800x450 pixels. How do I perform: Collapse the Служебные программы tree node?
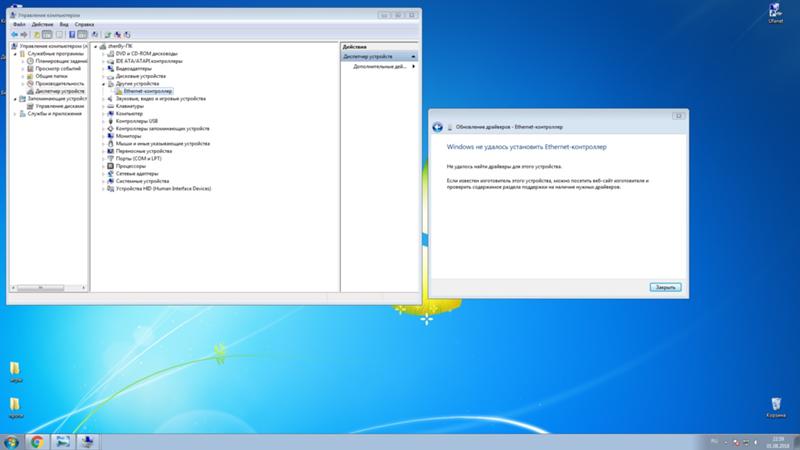coord(15,54)
